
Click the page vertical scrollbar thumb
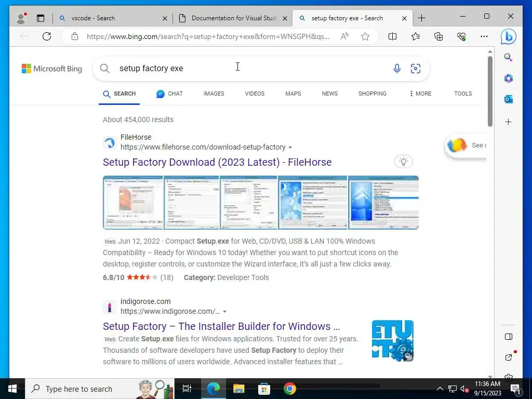point(490,91)
